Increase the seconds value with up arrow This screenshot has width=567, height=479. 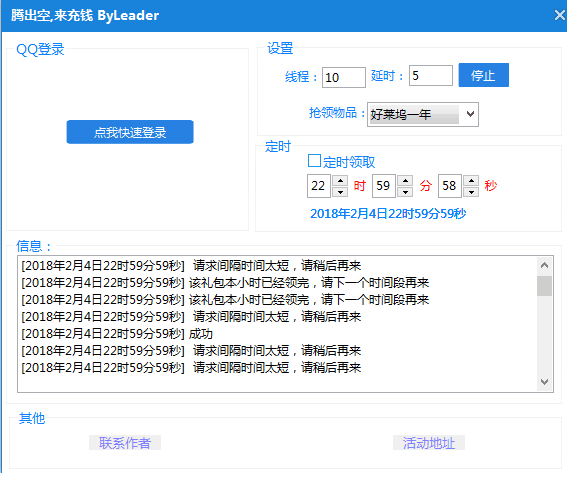coord(471,180)
